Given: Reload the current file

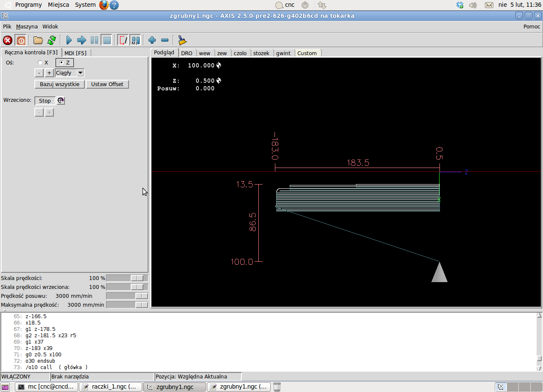Looking at the screenshot, I should click(x=52, y=40).
